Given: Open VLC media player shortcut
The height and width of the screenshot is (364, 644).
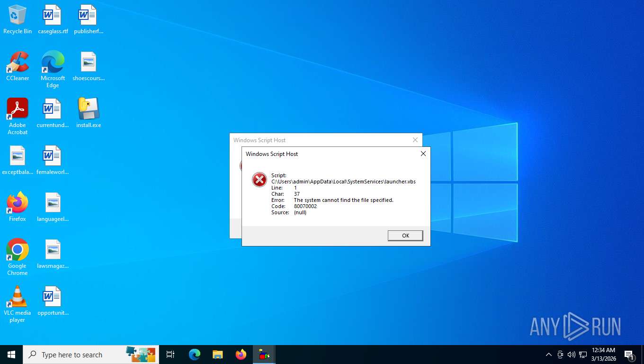Looking at the screenshot, I should (18, 304).
